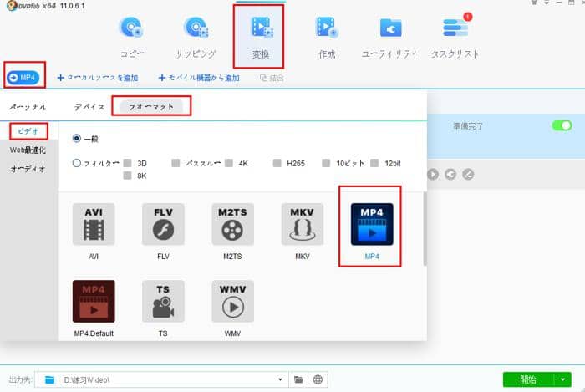Select the 変換 (Convert) module icon
The width and height of the screenshot is (585, 392).
coord(261,28)
